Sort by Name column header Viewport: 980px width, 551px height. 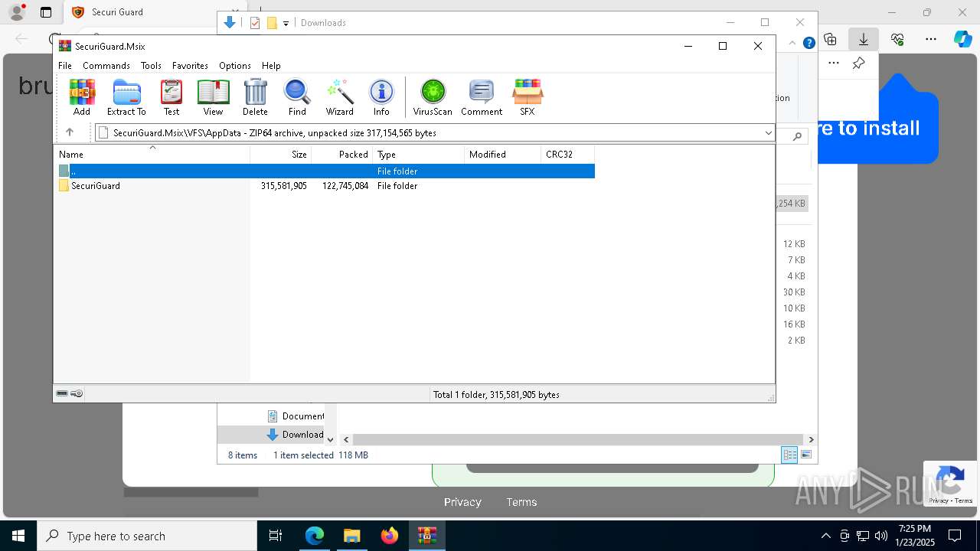[x=152, y=155]
